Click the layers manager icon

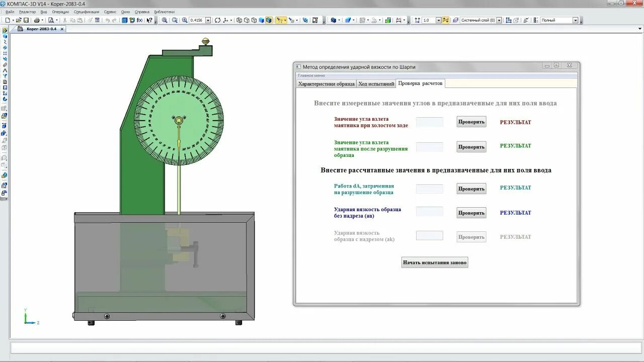pyautogui.click(x=455, y=20)
